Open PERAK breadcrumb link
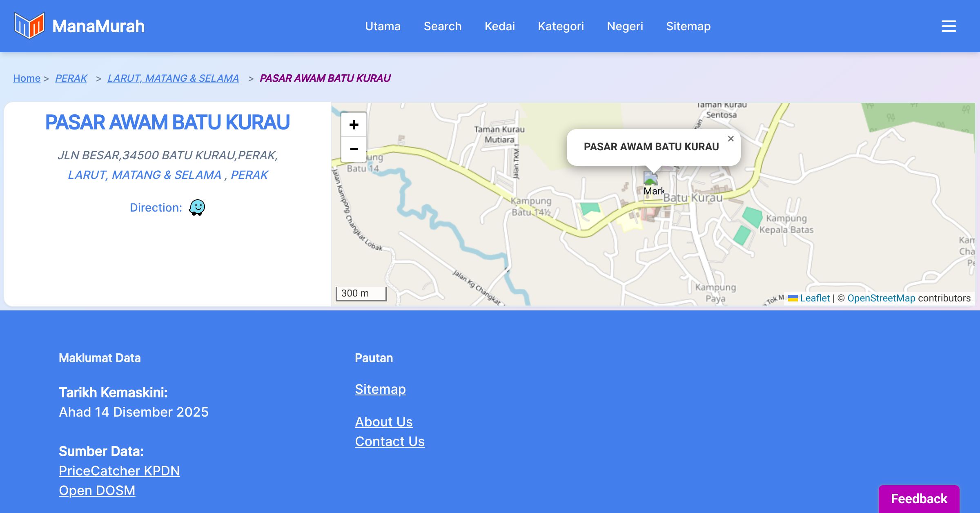Image resolution: width=980 pixels, height=513 pixels. click(71, 78)
